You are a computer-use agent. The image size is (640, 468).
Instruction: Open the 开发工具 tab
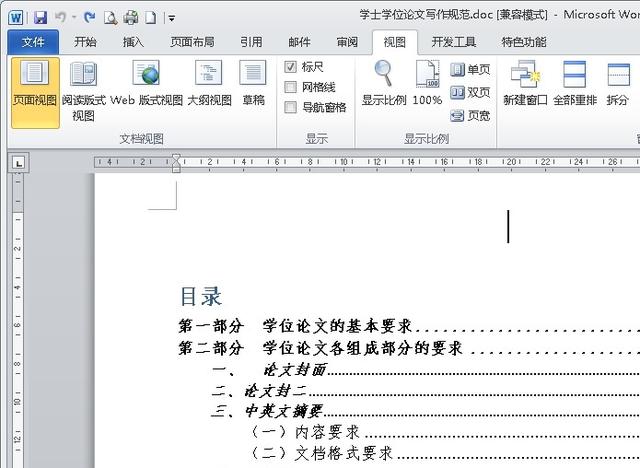coord(454,42)
